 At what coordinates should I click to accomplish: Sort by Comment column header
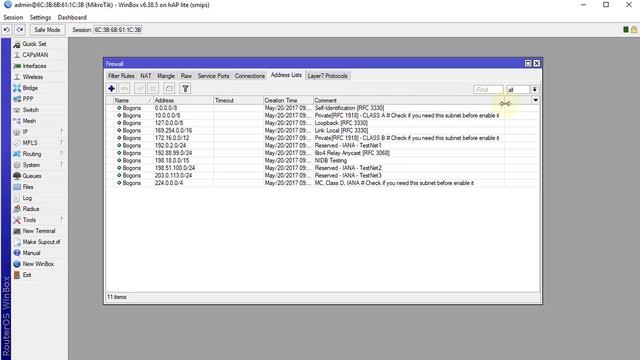click(409, 100)
